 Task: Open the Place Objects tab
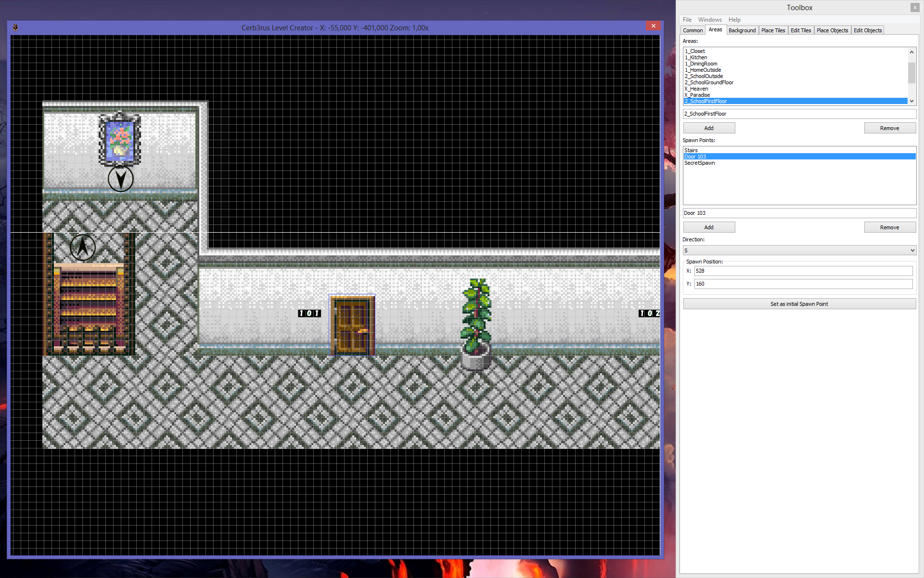[832, 30]
